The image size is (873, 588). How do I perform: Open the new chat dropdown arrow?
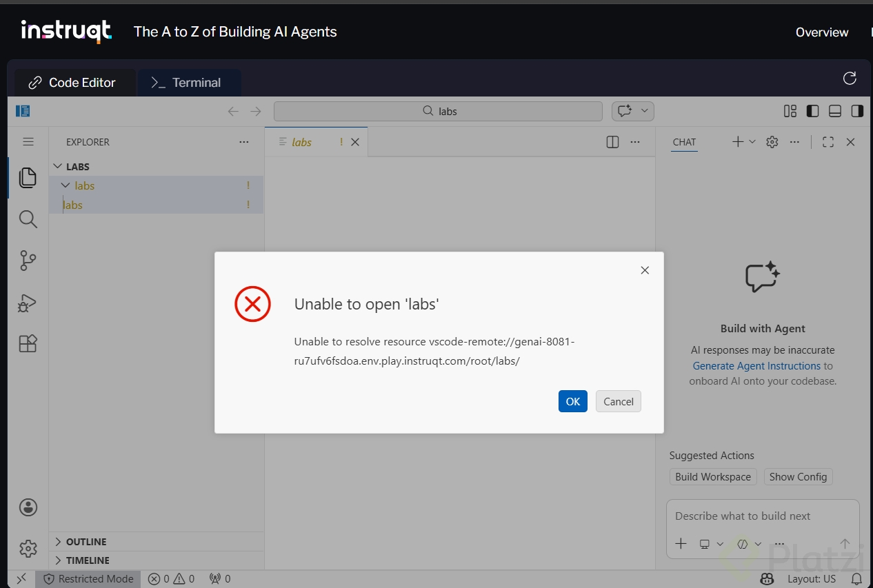tap(752, 142)
